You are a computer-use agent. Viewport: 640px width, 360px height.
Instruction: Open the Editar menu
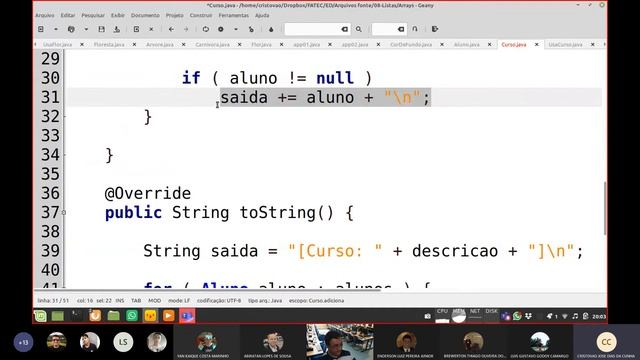tap(68, 16)
